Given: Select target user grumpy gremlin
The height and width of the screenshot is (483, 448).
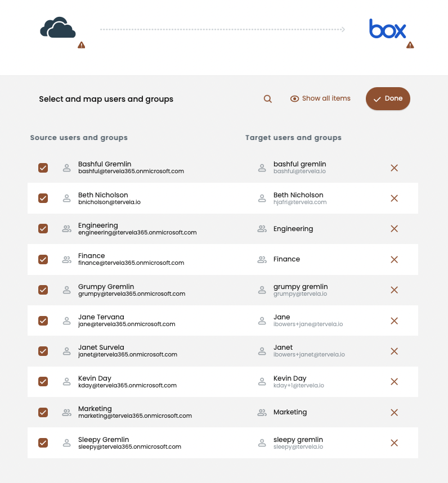Looking at the screenshot, I should point(300,290).
